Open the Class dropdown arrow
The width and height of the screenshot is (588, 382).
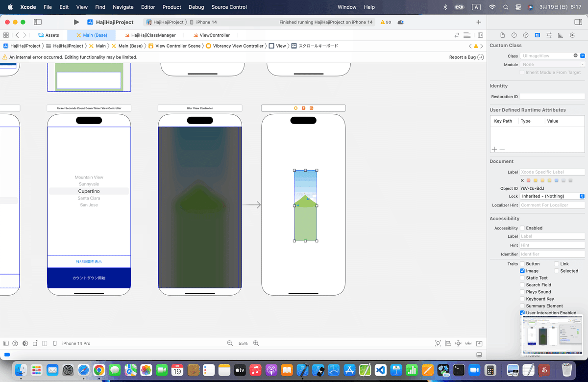coord(583,56)
